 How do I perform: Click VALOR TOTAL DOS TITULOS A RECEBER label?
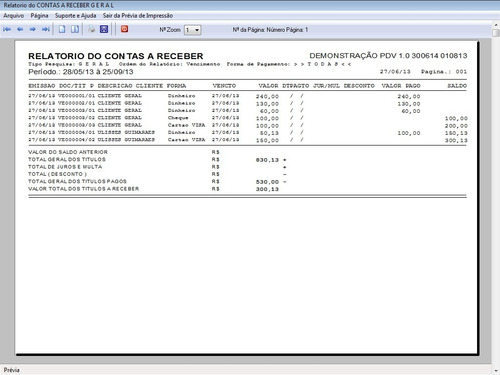click(x=83, y=189)
